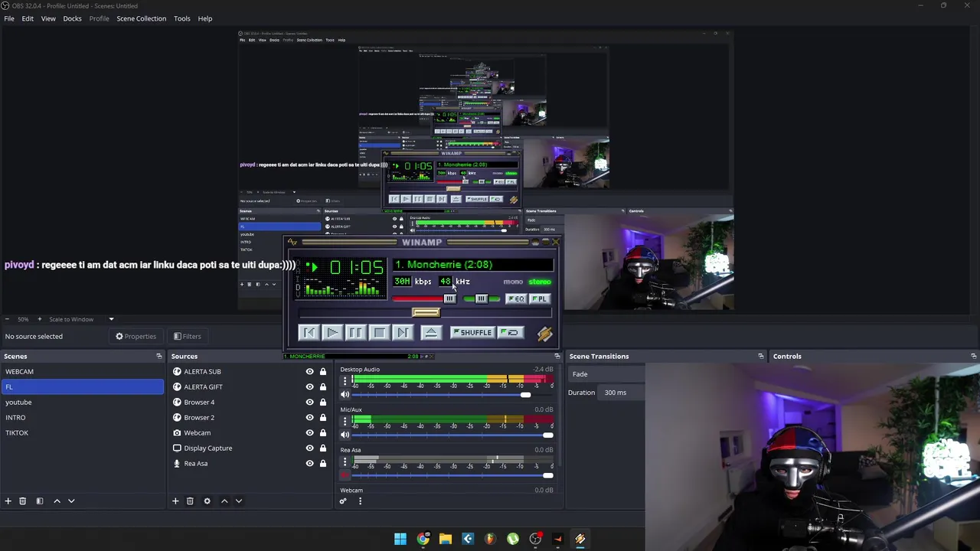Viewport: 980px width, 551px height.
Task: Toggle repeat mode in Winamp
Action: [511, 333]
